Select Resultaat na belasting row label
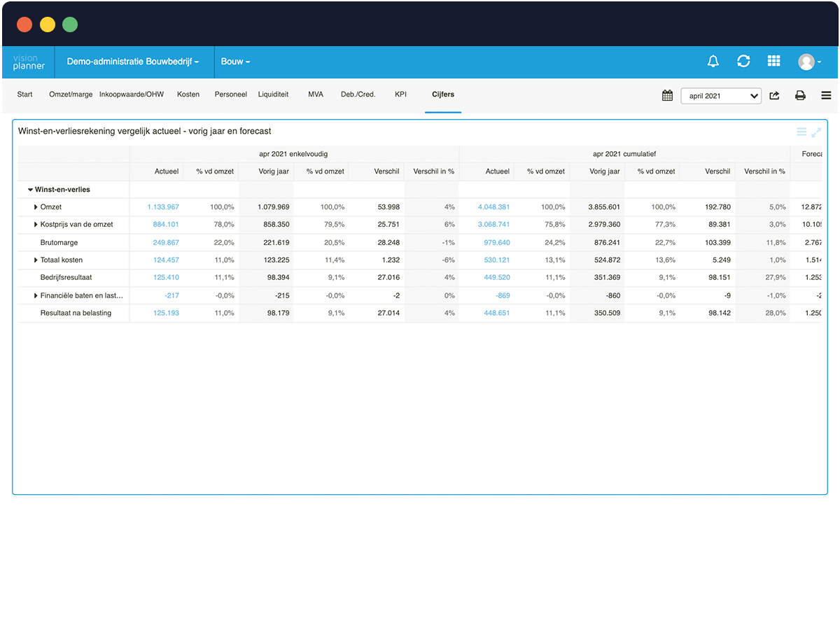The width and height of the screenshot is (840, 630). coord(76,313)
